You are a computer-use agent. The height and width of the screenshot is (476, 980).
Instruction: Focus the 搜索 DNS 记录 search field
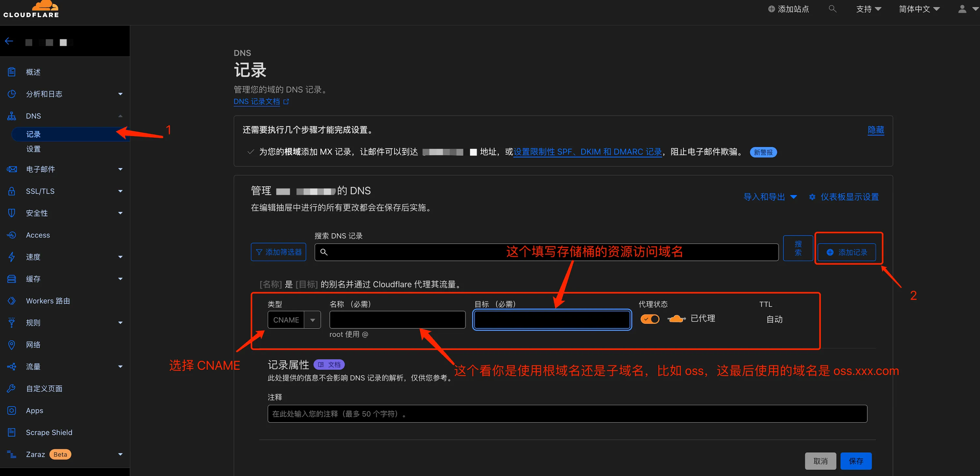546,252
